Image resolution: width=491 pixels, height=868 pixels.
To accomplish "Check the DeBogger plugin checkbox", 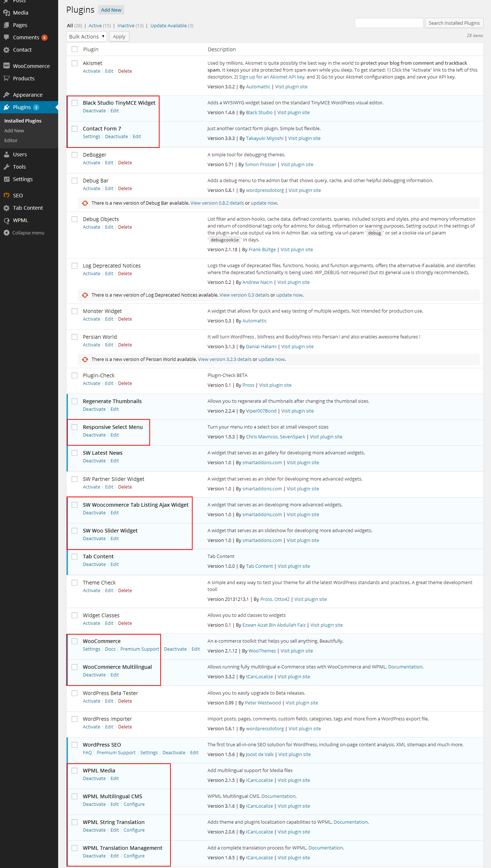I will click(75, 155).
